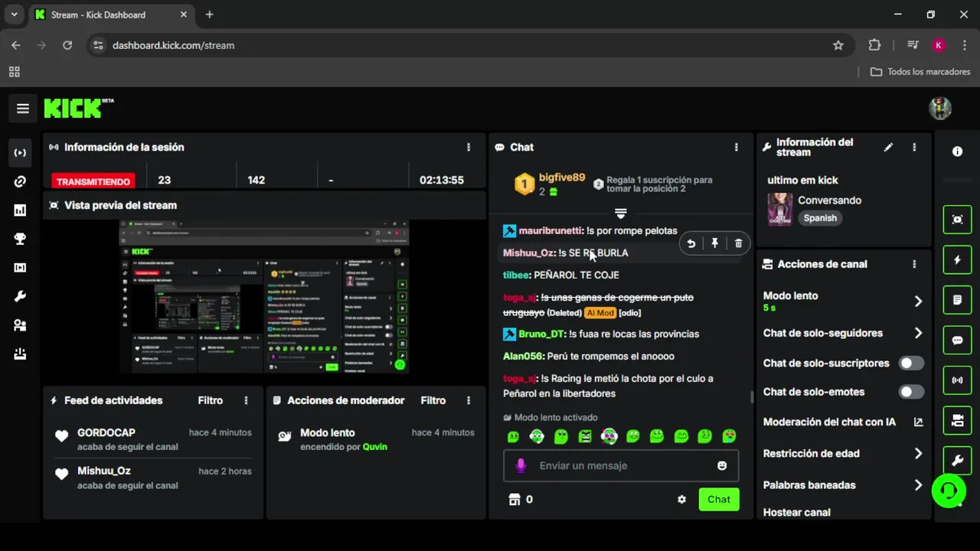This screenshot has width=980, height=551.
Task: Open the user avatar at top right
Action: (x=940, y=108)
